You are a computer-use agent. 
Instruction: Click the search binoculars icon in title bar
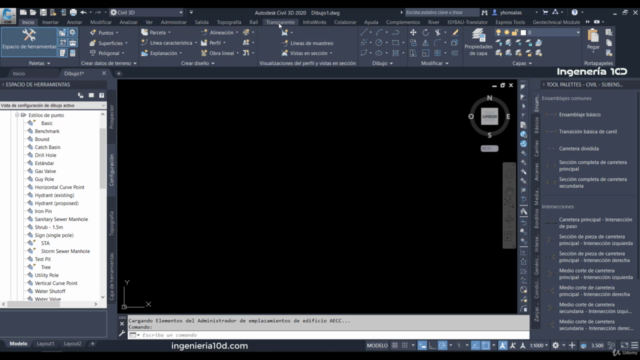click(x=484, y=13)
